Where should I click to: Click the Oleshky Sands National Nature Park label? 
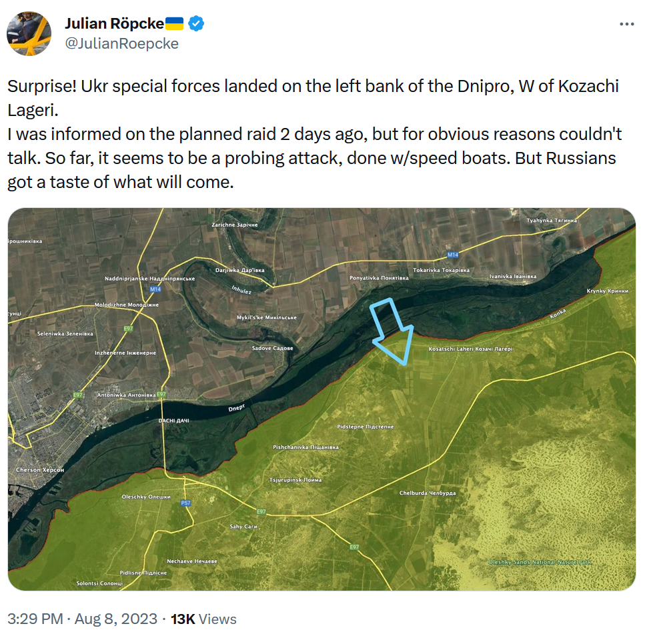(x=540, y=562)
